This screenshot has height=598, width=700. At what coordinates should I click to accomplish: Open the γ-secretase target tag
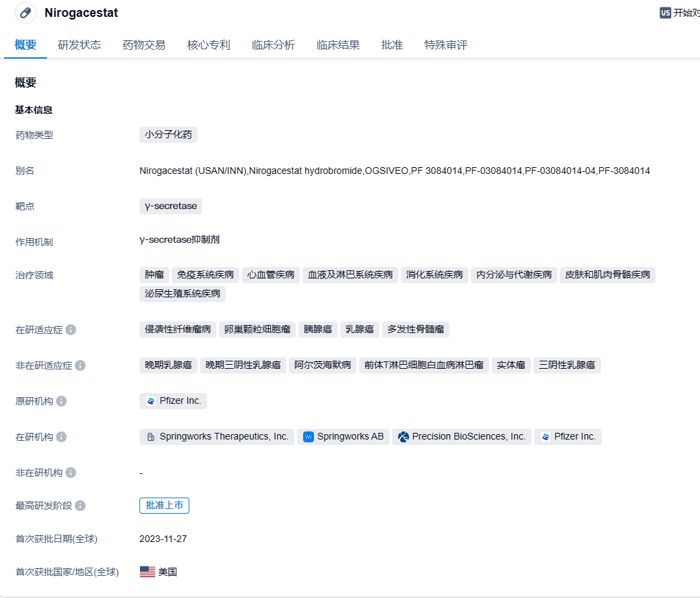point(170,206)
